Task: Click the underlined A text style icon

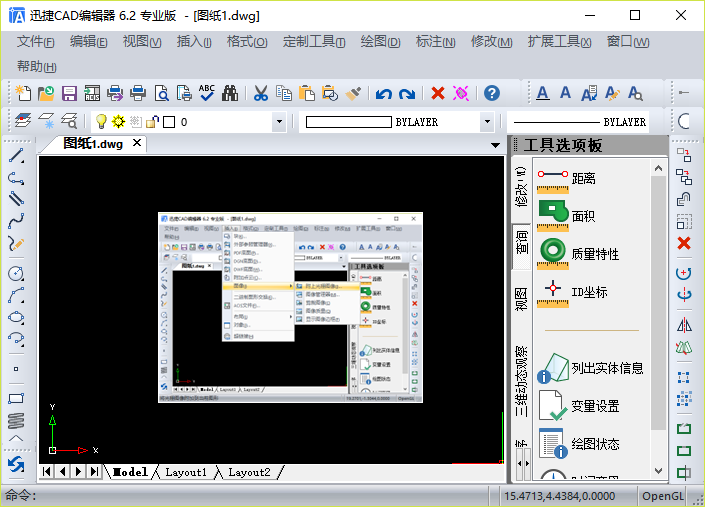Action: point(543,94)
